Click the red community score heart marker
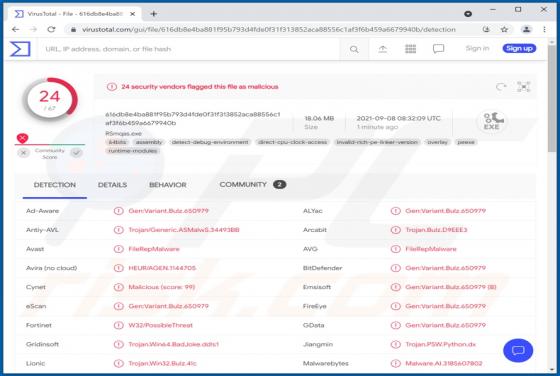560x376 pixels. point(22,138)
